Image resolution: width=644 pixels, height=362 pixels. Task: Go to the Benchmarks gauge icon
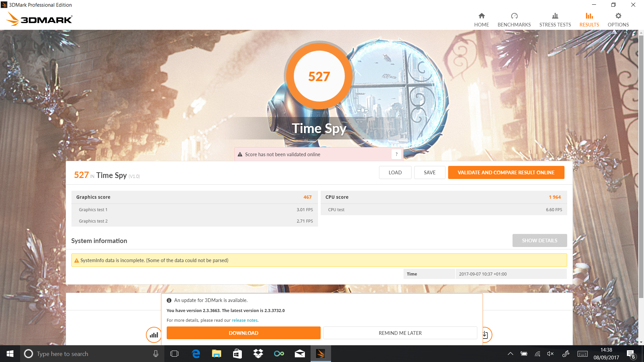click(514, 16)
